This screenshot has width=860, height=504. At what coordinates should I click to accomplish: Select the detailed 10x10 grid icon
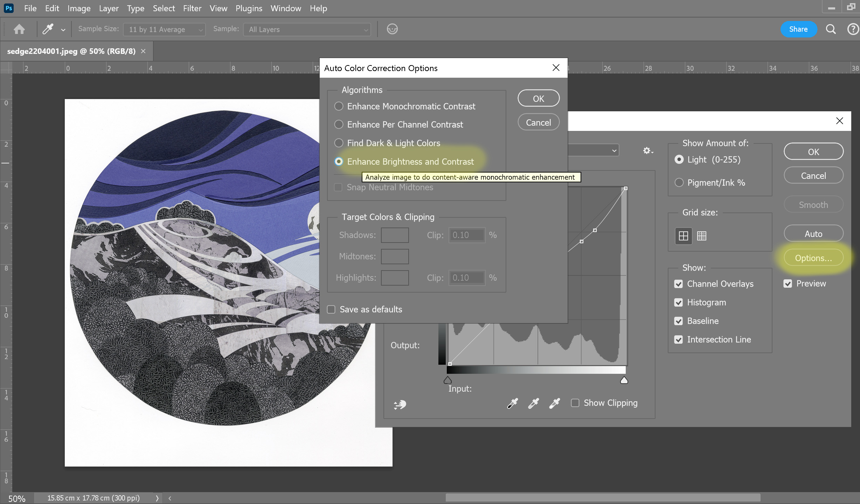pyautogui.click(x=701, y=236)
